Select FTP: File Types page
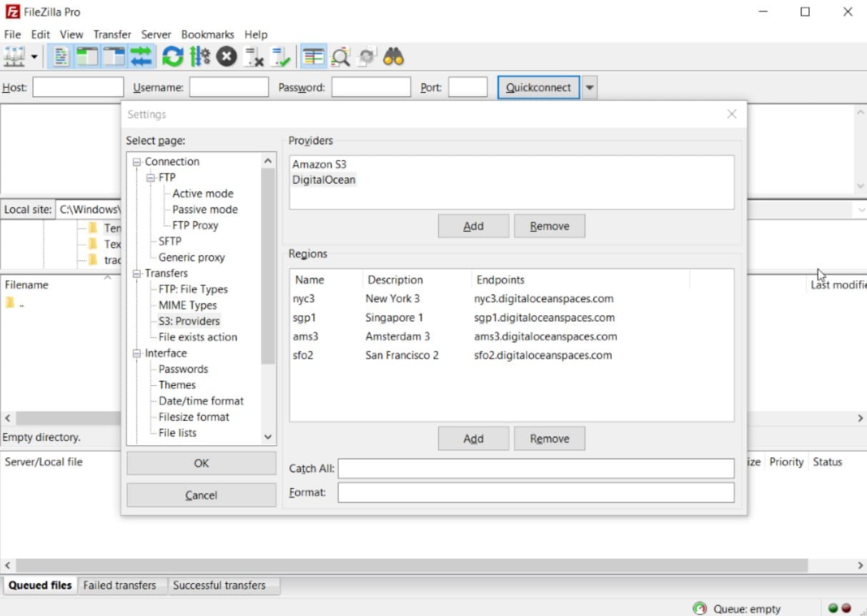The width and height of the screenshot is (867, 616). pos(193,289)
